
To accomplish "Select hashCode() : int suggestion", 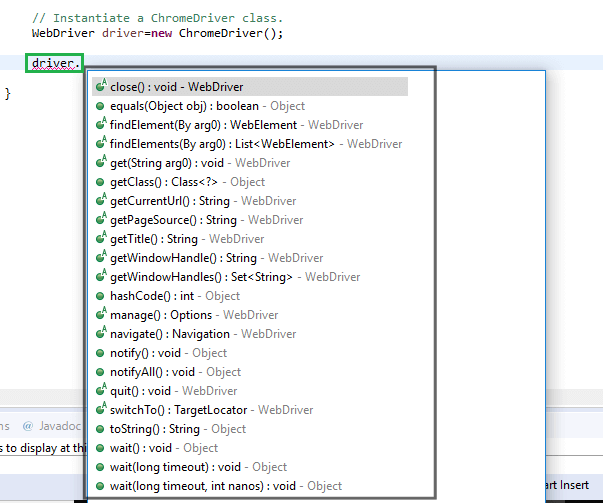I will click(x=250, y=296).
